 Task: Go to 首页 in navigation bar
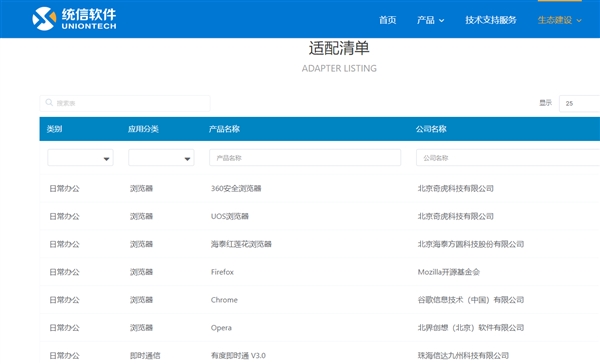(x=387, y=20)
